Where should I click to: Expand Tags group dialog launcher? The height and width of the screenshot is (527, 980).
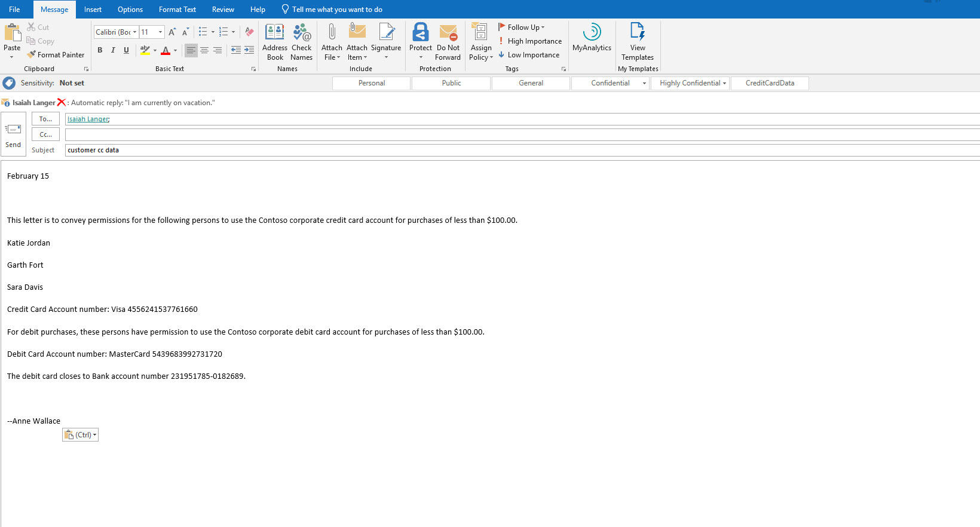563,69
